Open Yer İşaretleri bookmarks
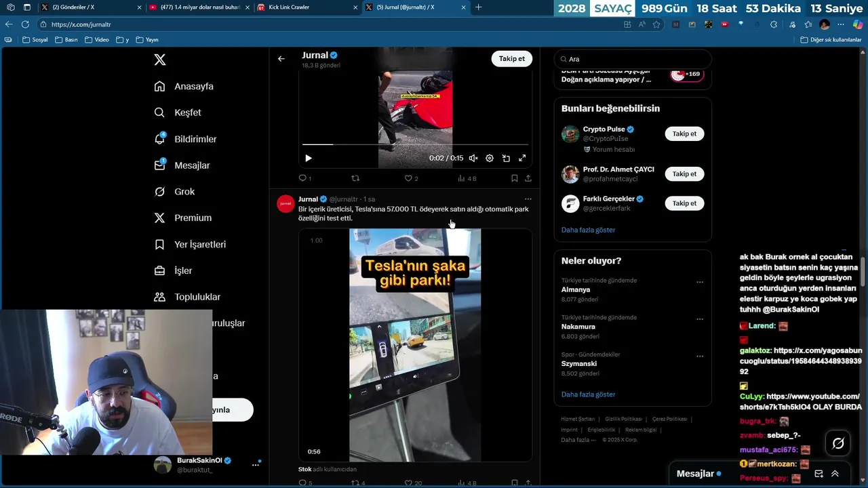Image resolution: width=868 pixels, height=488 pixels. point(190,244)
